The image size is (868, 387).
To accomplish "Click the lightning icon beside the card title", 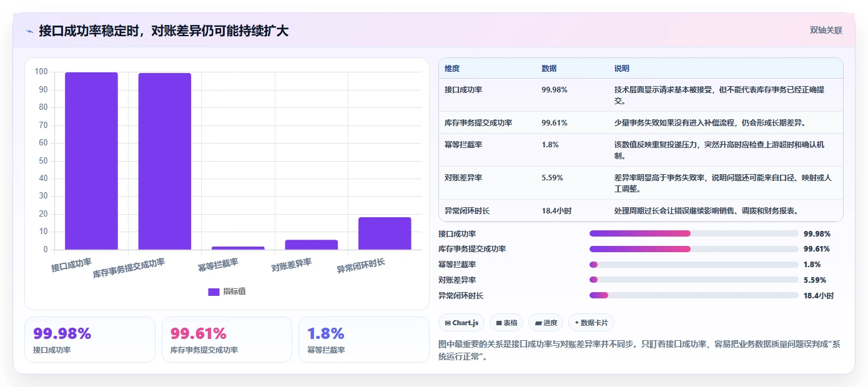I will pyautogui.click(x=30, y=31).
